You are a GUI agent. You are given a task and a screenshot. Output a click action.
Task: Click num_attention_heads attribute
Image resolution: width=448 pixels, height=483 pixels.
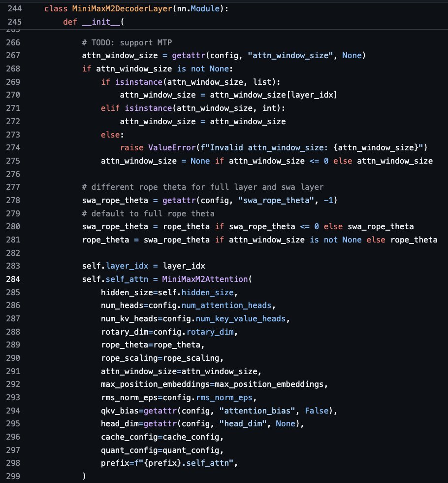226,305
